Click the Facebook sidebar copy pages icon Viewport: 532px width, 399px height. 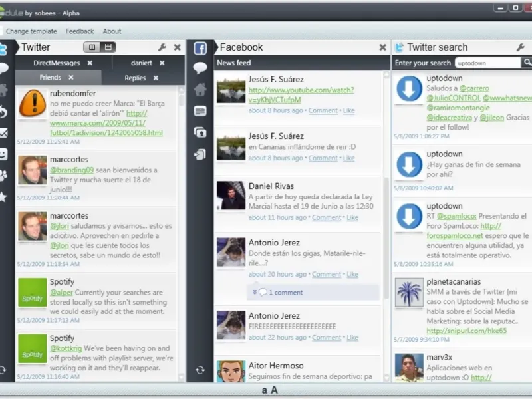(200, 154)
